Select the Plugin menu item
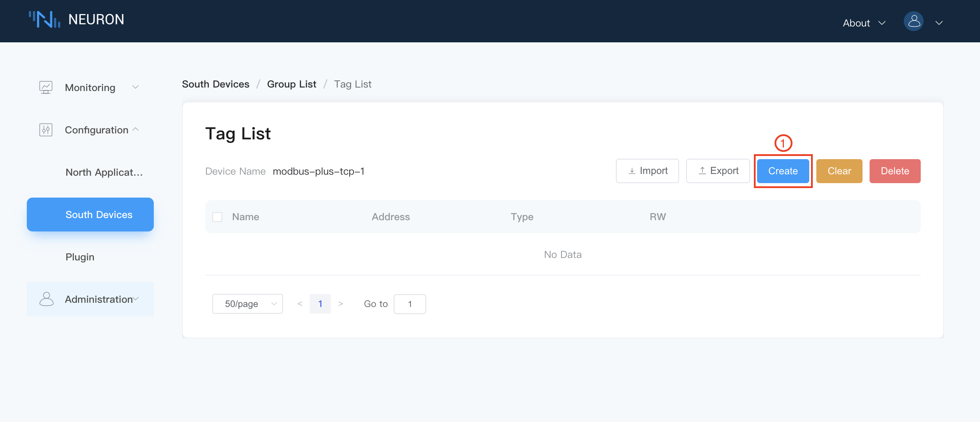The image size is (980, 422). [x=79, y=256]
